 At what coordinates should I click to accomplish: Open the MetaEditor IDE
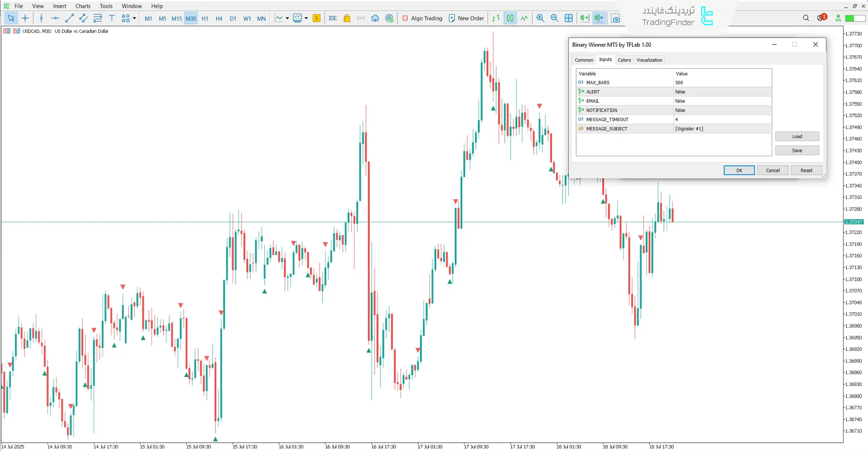(x=332, y=18)
